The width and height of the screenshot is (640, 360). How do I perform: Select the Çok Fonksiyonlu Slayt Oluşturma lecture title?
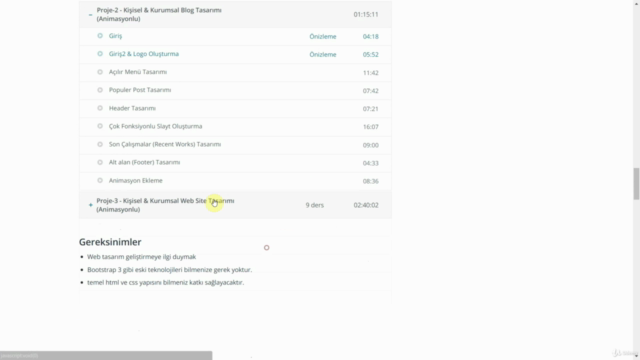(x=156, y=126)
